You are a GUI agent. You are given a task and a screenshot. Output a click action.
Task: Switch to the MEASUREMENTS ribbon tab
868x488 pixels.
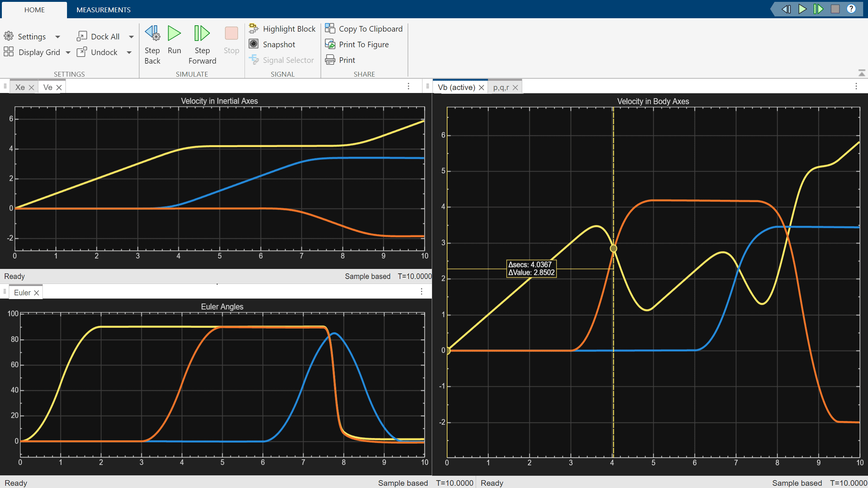103,10
